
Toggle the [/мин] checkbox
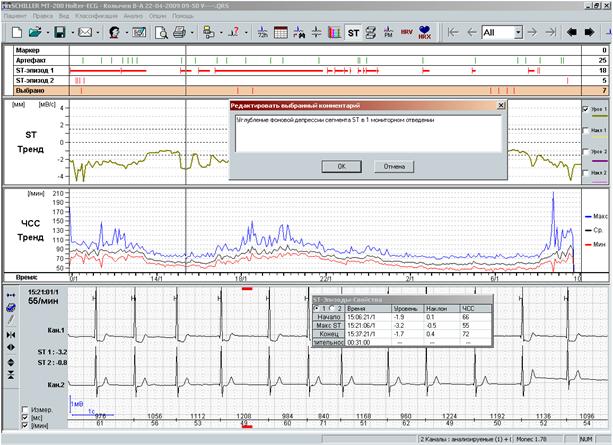click(x=25, y=425)
